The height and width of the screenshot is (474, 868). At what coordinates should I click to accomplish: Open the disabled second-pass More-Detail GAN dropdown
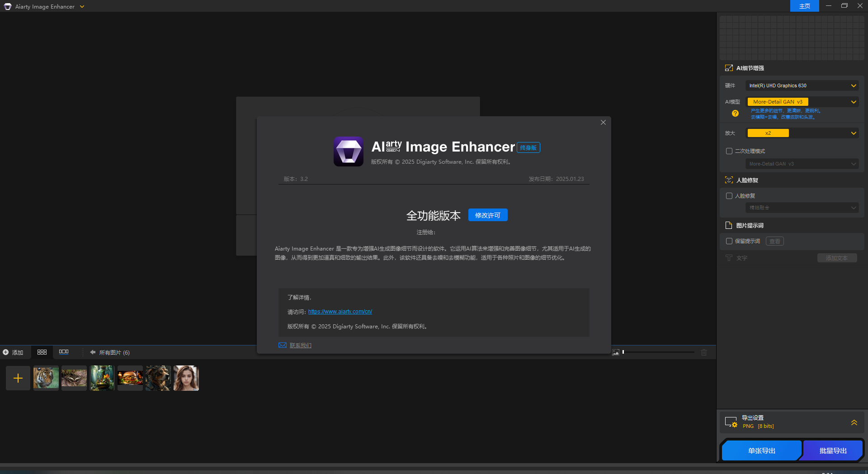click(802, 164)
